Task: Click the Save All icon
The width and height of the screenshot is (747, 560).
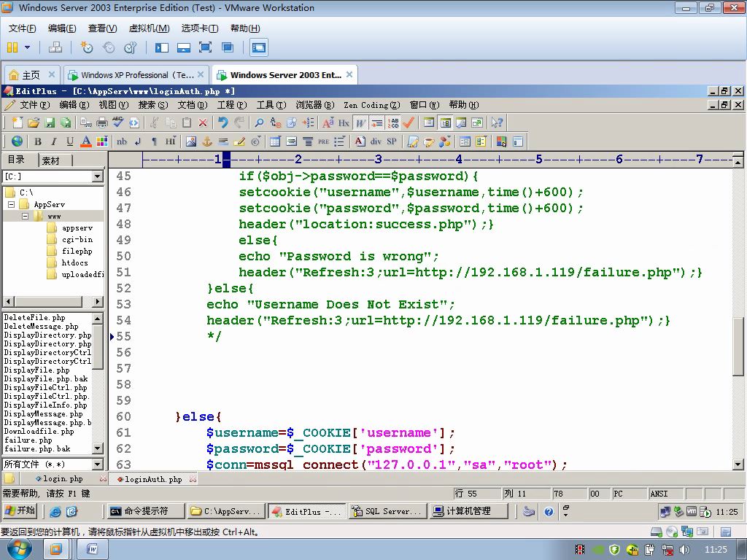Action: coord(66,122)
